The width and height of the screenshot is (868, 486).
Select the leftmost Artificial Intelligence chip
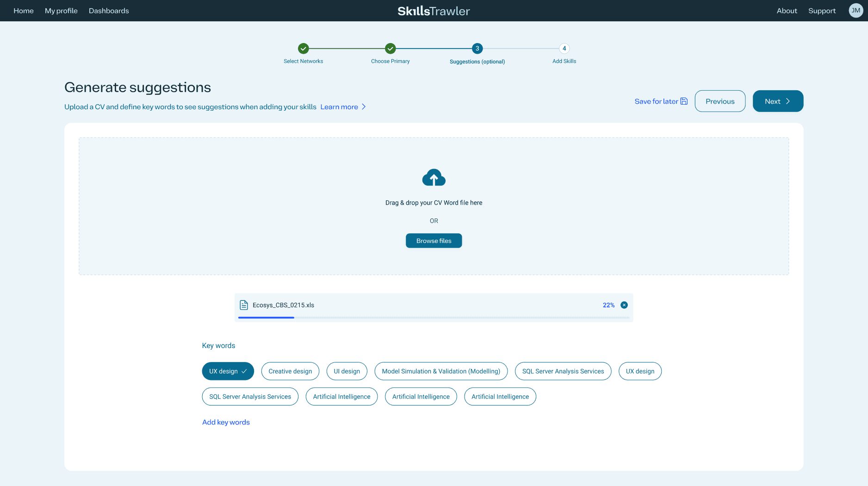pyautogui.click(x=341, y=397)
